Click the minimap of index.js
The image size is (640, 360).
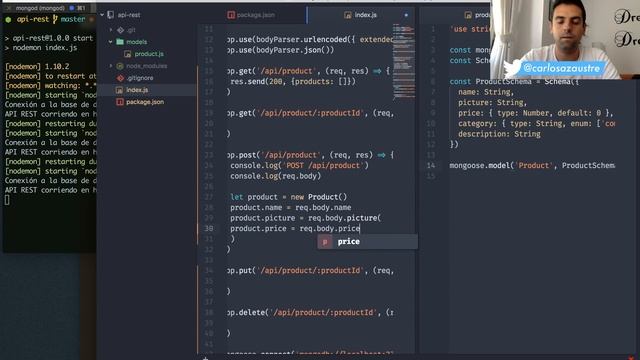[404, 61]
